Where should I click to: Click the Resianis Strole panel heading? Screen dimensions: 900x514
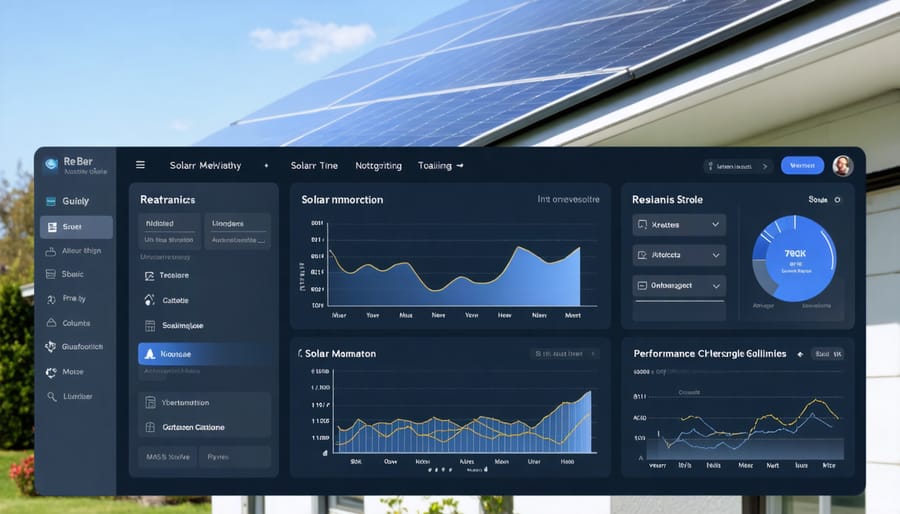[x=667, y=200]
